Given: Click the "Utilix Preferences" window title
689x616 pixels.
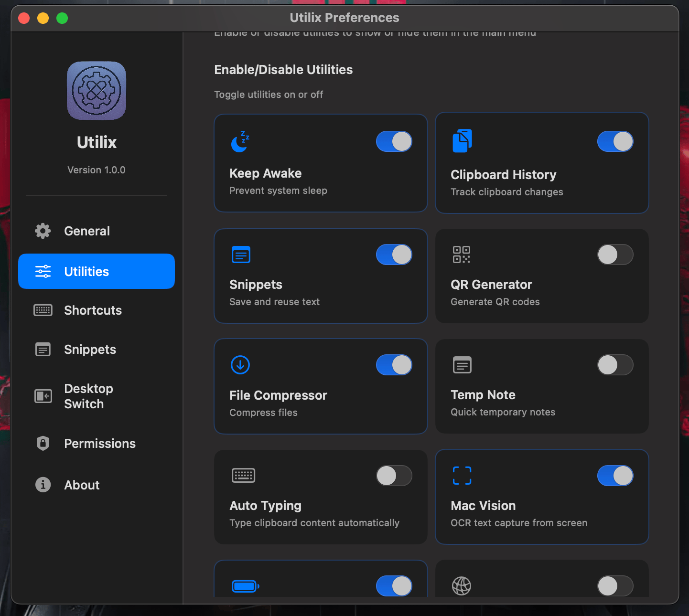Looking at the screenshot, I should tap(344, 18).
